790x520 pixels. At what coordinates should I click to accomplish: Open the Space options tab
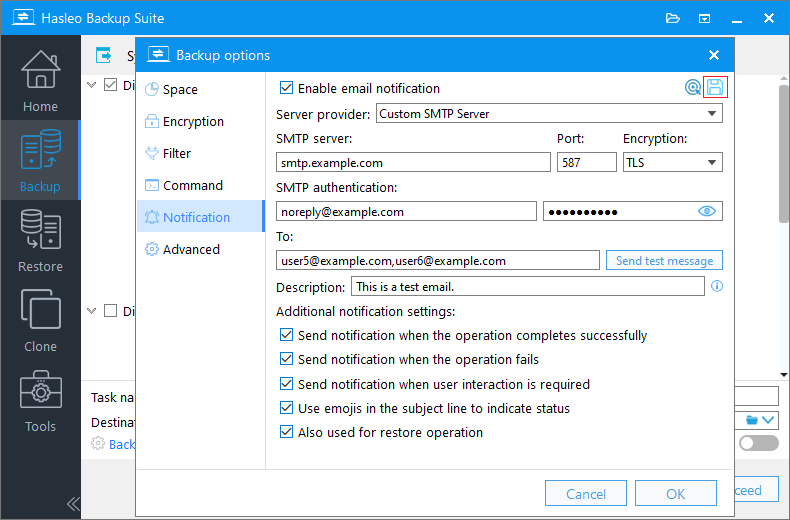[201, 89]
